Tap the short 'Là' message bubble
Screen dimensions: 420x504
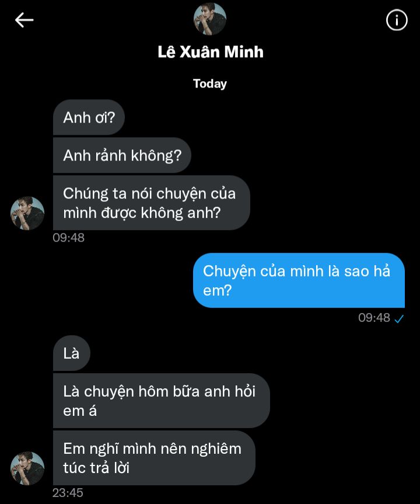(x=72, y=353)
